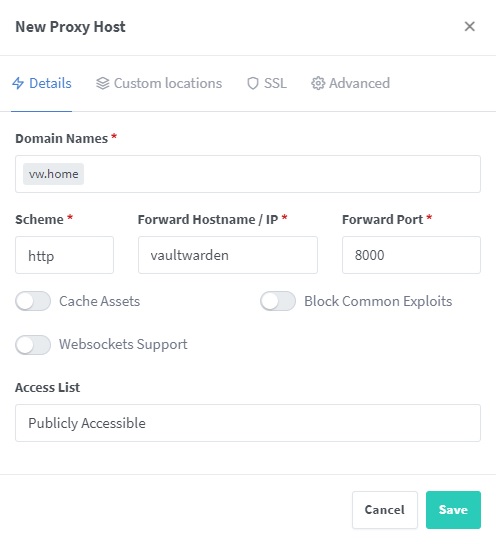
Task: Turn on Block Common Exploits
Action: click(278, 301)
